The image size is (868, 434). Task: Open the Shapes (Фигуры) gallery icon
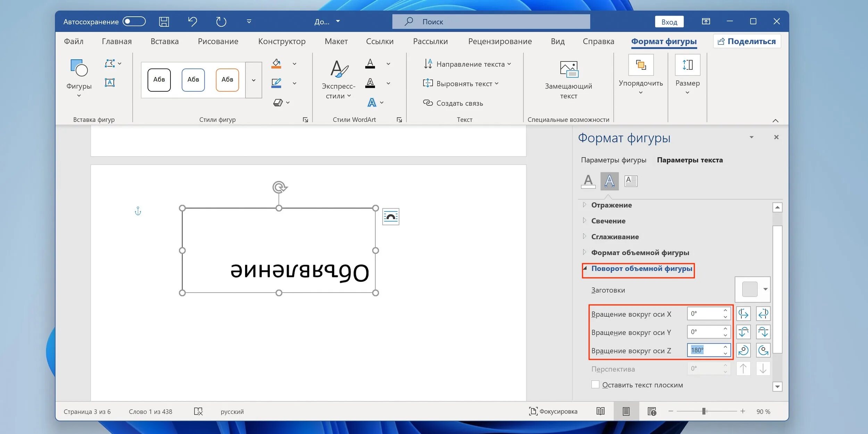[x=79, y=68]
